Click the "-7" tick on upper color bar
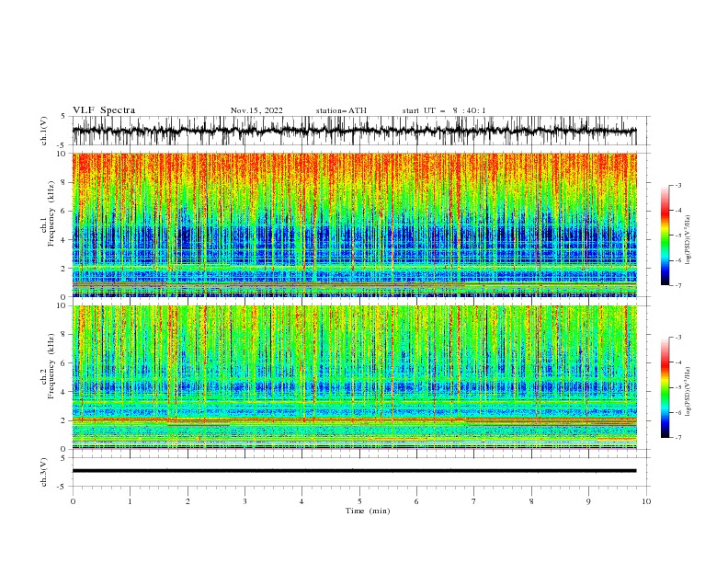This screenshot has height=563, width=728. coord(677,285)
